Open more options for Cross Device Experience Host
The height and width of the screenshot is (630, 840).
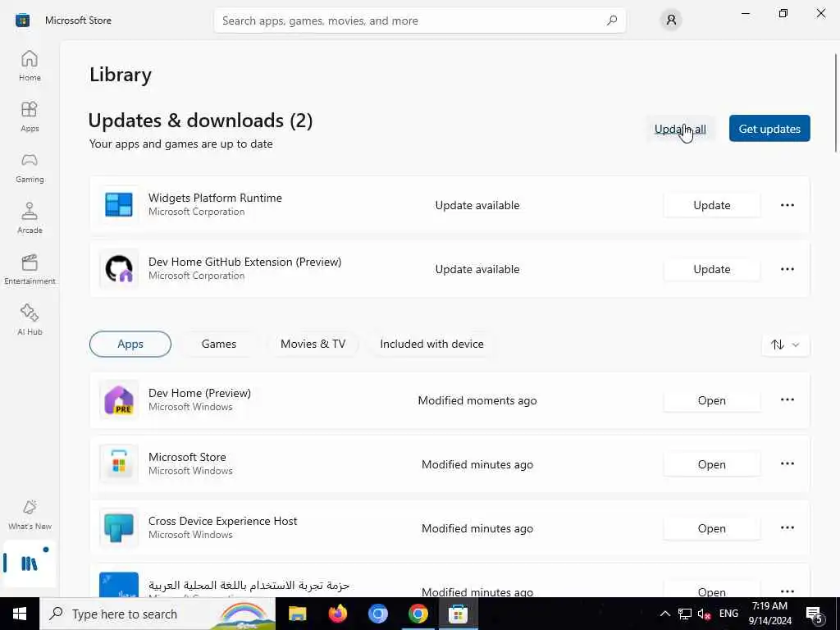pos(787,527)
